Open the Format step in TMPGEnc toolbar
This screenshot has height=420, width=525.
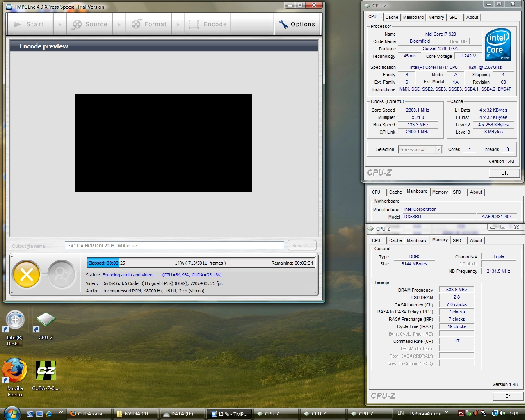tap(149, 24)
